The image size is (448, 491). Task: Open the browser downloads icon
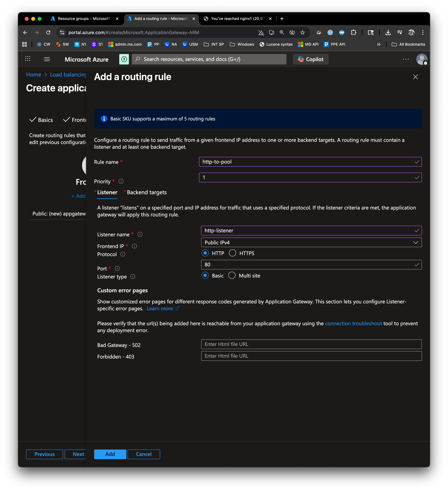tap(388, 32)
